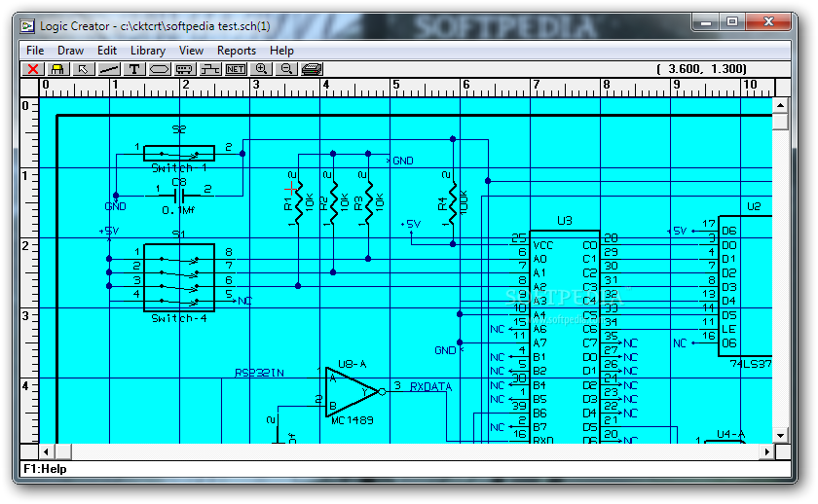Click the RS232IN signal label

[x=259, y=373]
